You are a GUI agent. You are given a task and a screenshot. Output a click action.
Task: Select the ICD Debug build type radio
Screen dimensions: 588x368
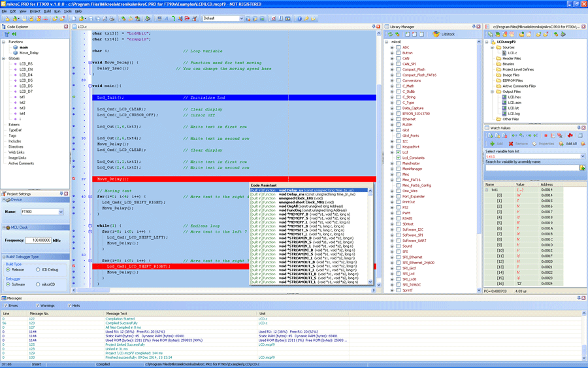pyautogui.click(x=38, y=270)
